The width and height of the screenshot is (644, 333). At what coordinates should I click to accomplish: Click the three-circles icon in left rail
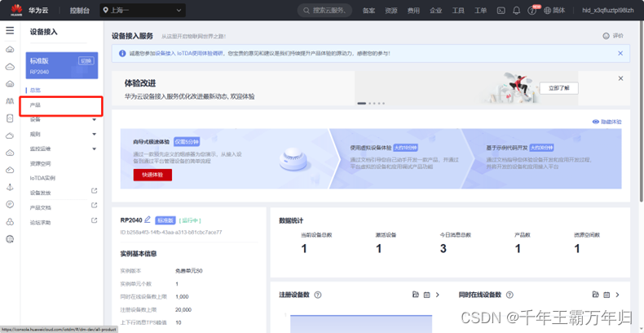(x=10, y=221)
